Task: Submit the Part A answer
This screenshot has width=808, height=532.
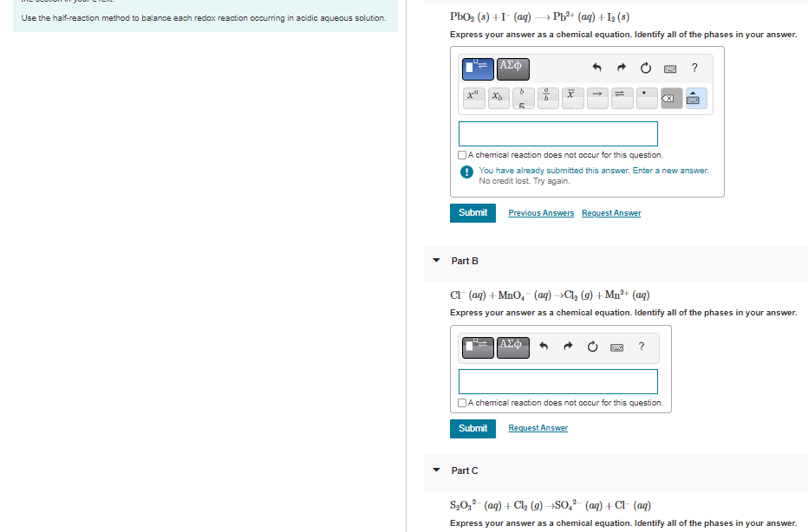Action: (x=472, y=212)
